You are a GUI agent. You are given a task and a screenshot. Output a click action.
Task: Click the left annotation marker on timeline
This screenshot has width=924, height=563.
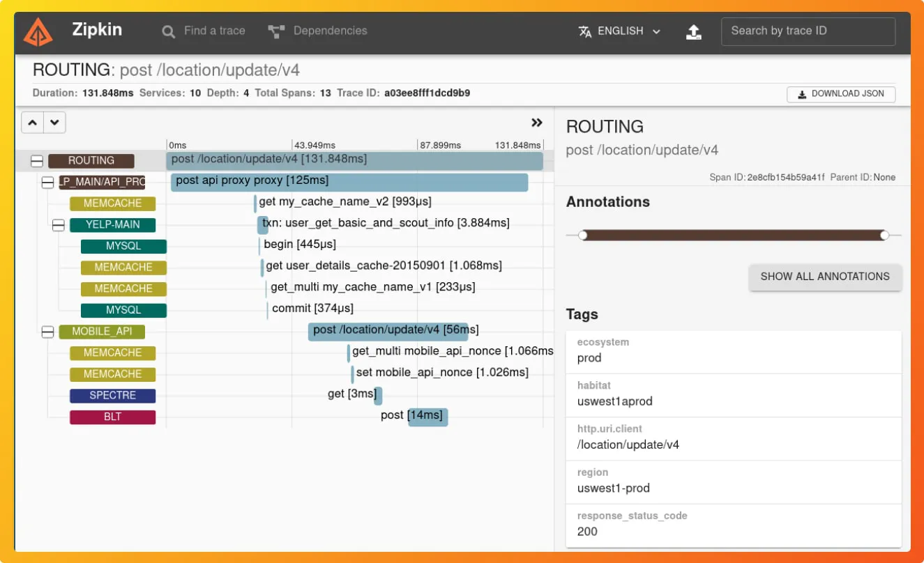(x=583, y=236)
